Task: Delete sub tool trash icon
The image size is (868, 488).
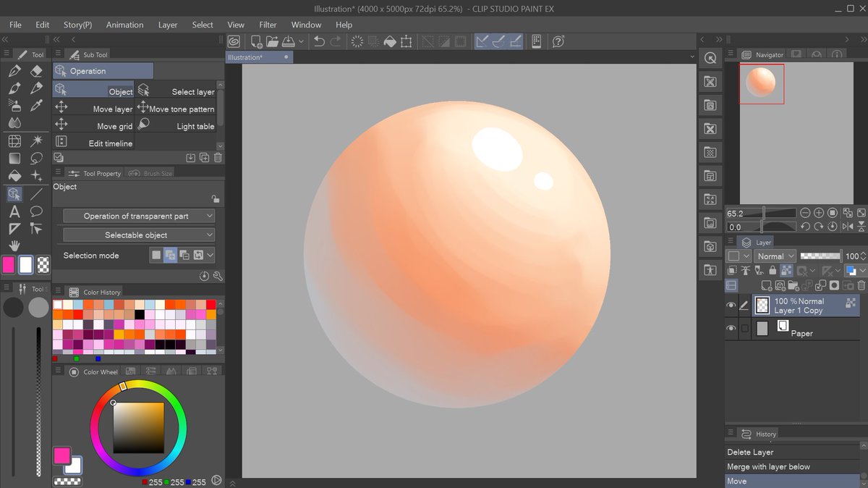Action: pyautogui.click(x=218, y=157)
